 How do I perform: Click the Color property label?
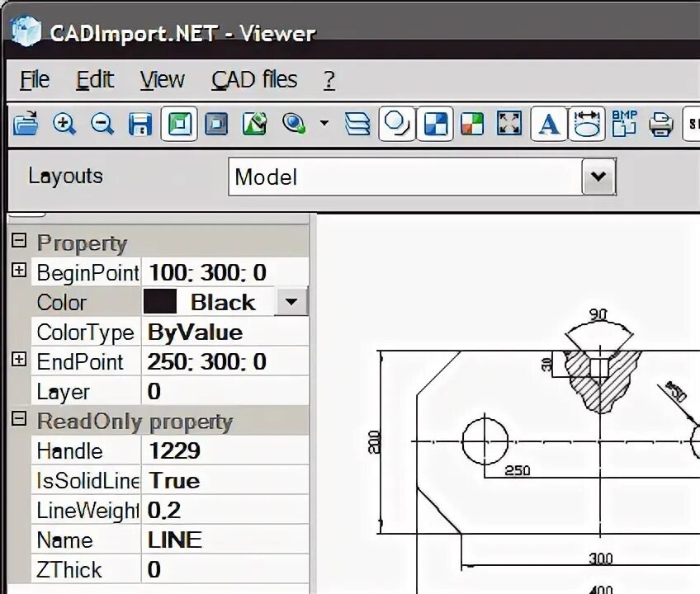pos(62,303)
